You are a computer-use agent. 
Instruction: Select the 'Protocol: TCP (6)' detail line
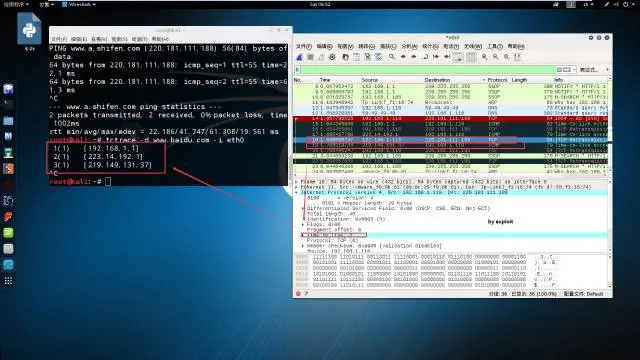click(332, 240)
